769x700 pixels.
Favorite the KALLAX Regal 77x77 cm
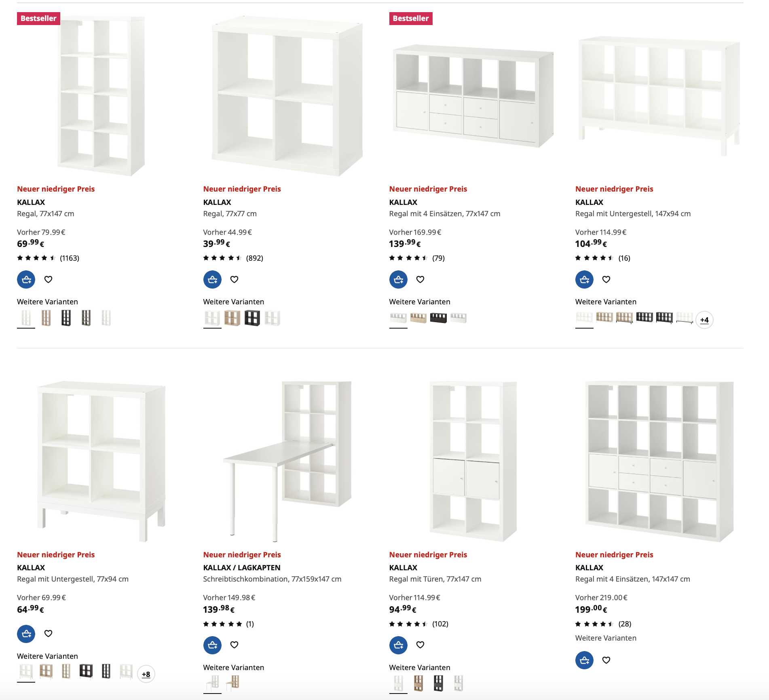click(234, 279)
